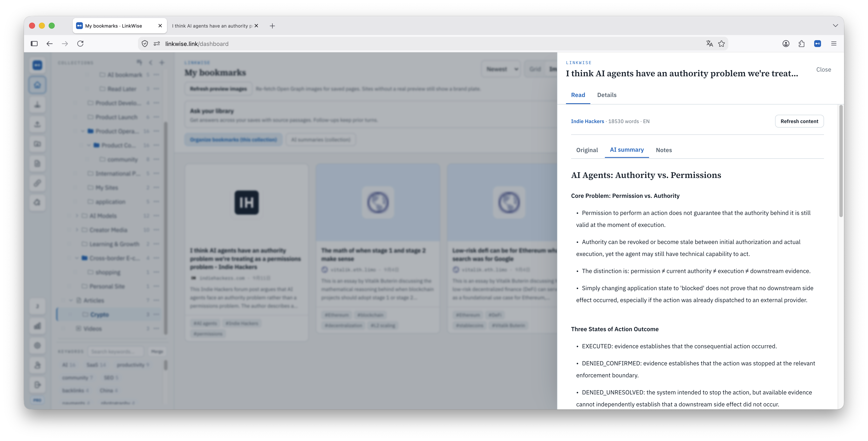Open the more menu for Read Later collection

tap(156, 89)
